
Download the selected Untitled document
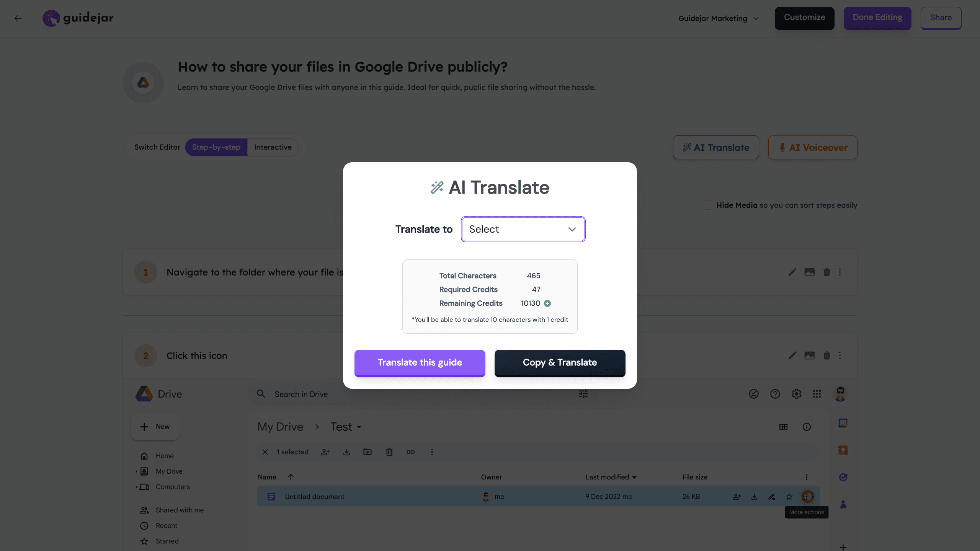coord(346,452)
